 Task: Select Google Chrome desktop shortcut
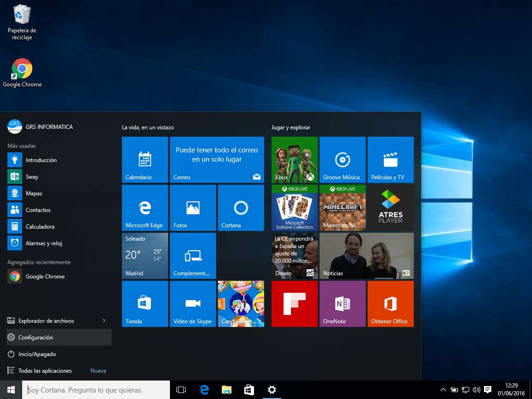22,73
